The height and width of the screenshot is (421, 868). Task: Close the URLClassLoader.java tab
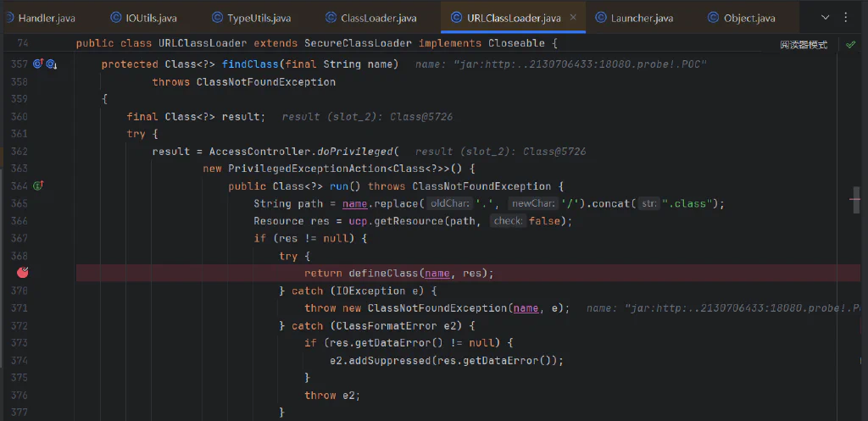pos(574,18)
